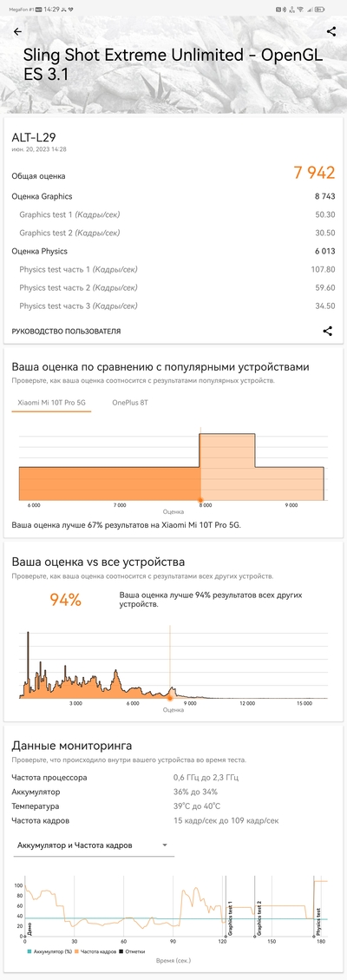Share via icon beside Руководство пользователя
347x980 pixels.
point(328,332)
